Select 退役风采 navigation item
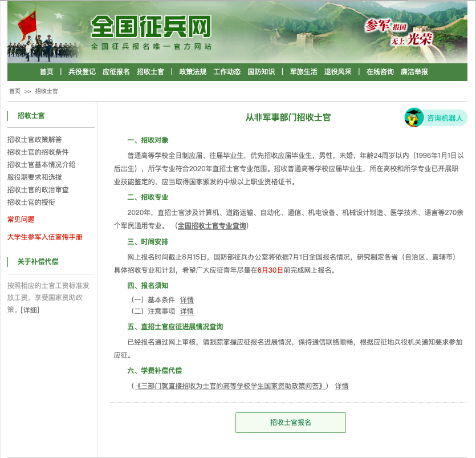The height and width of the screenshot is (458, 476). pyautogui.click(x=337, y=72)
